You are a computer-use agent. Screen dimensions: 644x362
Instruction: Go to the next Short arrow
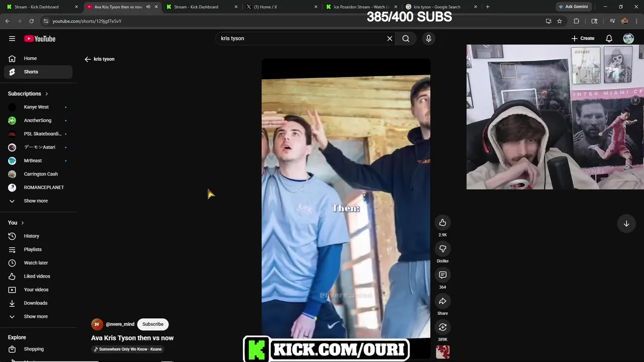pyautogui.click(x=626, y=224)
